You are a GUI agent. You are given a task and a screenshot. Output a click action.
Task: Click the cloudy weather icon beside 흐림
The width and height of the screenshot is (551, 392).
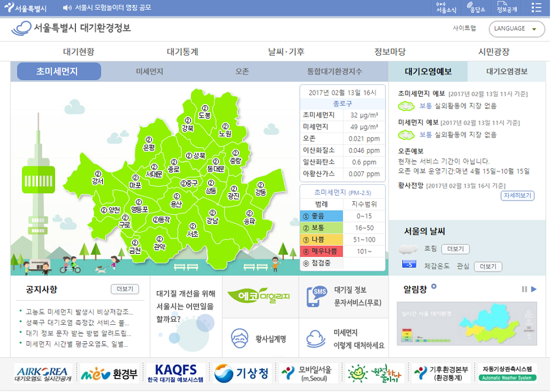coord(408,249)
